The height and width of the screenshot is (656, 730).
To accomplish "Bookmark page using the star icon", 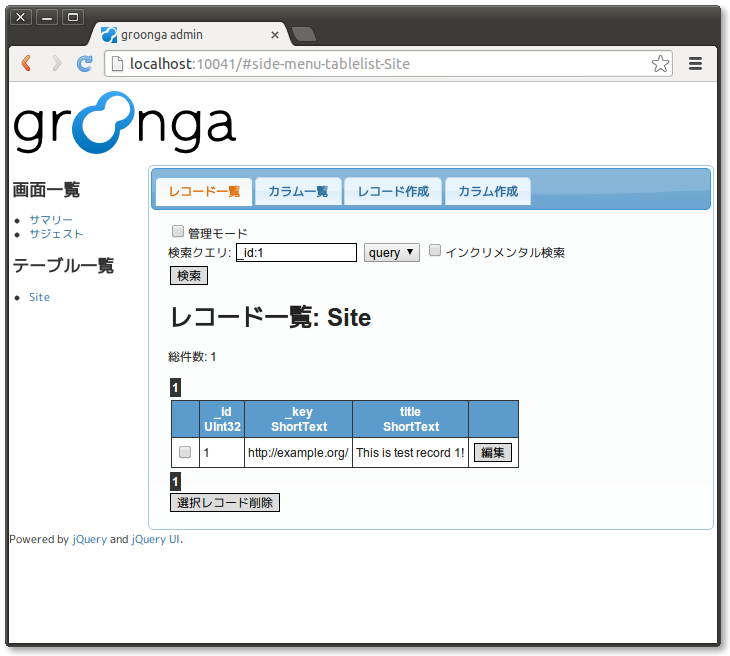I will click(660, 64).
